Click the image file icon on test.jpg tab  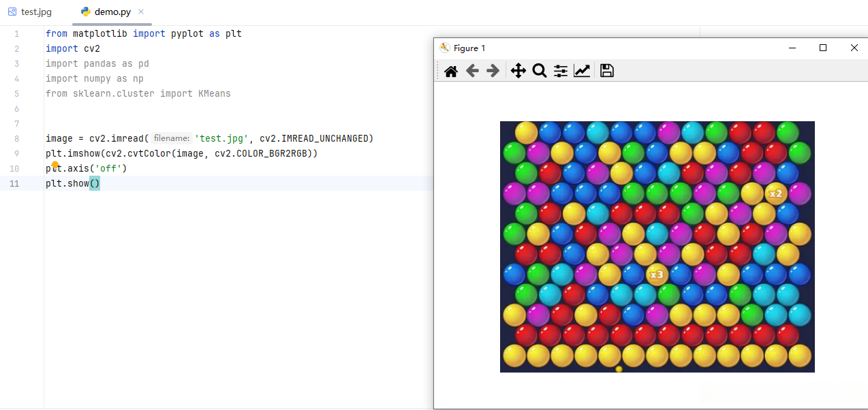pyautogui.click(x=12, y=12)
